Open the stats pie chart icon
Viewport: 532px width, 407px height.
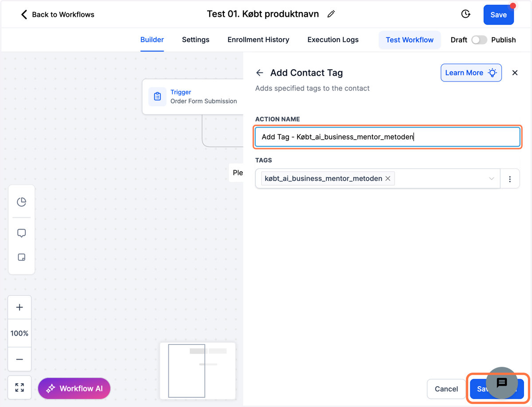click(21, 202)
